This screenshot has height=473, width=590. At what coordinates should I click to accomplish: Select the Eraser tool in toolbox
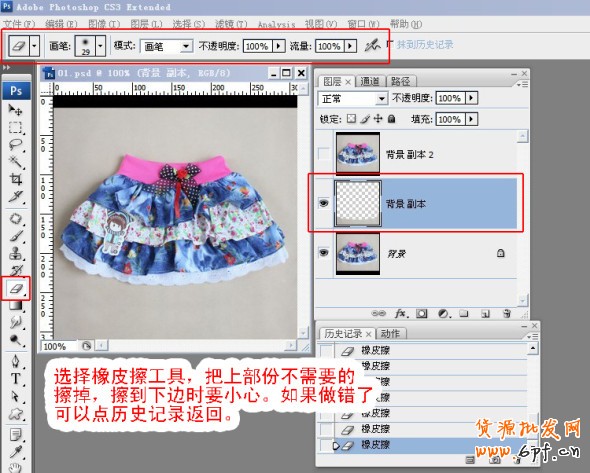[16, 289]
